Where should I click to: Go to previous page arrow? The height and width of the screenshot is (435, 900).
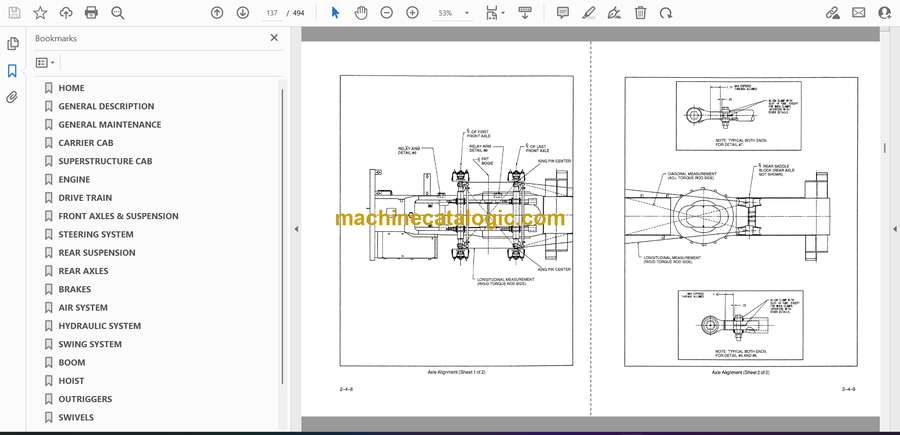[x=217, y=13]
